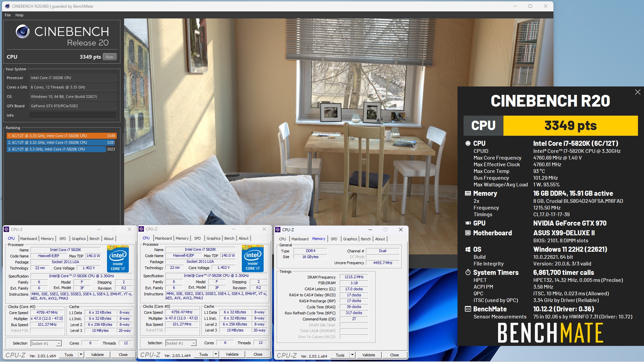Screen dimensions: 644x362
Task: Click Validate button in middle CPU-Z
Action: point(232,354)
